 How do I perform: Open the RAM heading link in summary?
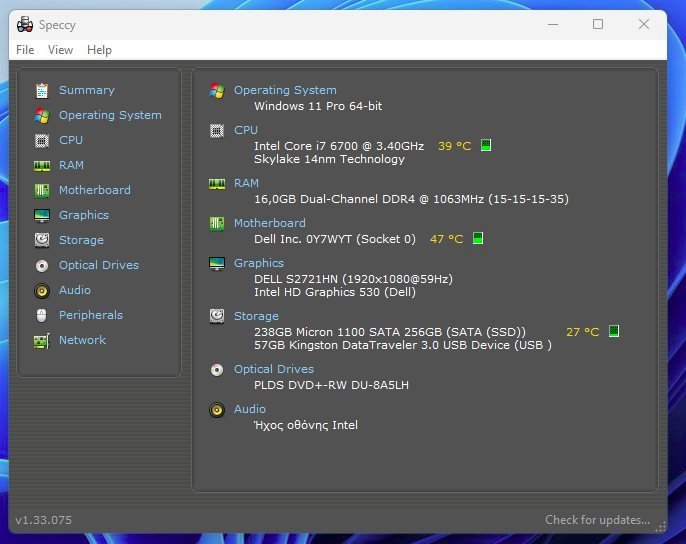point(246,183)
